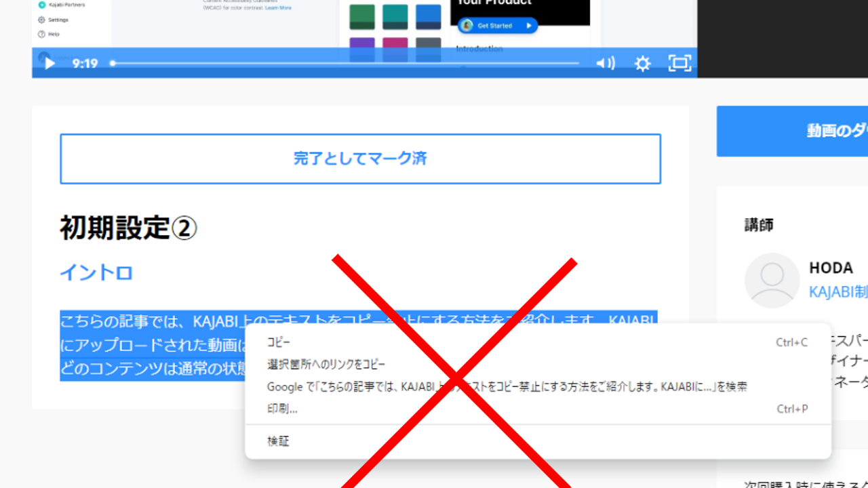The width and height of the screenshot is (868, 488).
Task: Pick the teal color swatch in video
Action: pos(395,17)
